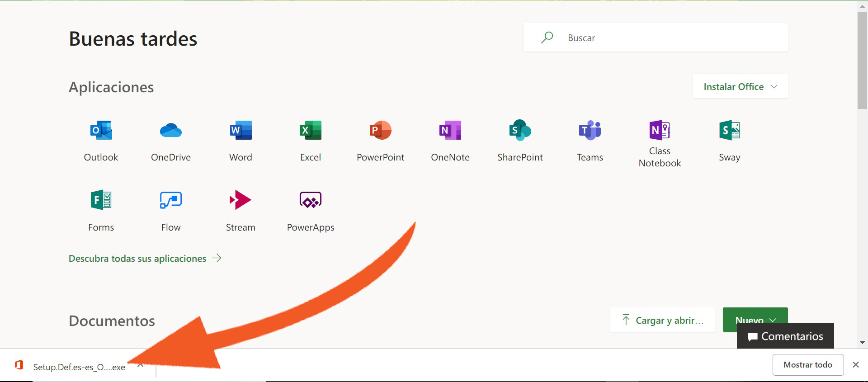The height and width of the screenshot is (382, 868).
Task: Open the PowerApps app icon
Action: 311,200
